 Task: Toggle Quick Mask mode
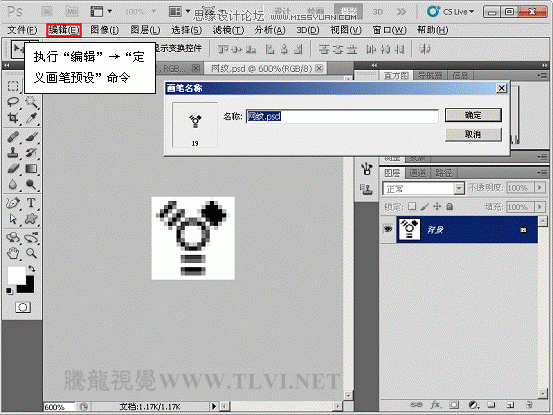tap(23, 307)
